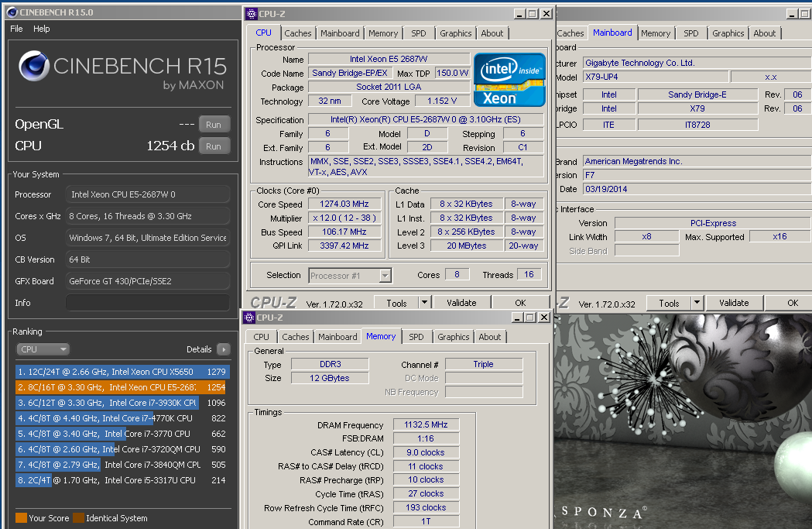
Task: Click the CPU-Z title bar icon of top window
Action: 251,13
